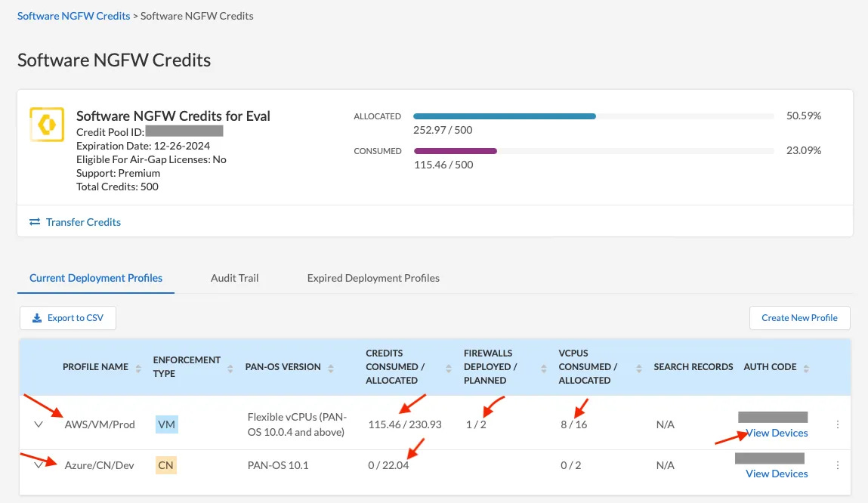This screenshot has width=868, height=503.
Task: Open the kebab menu for Azure/CN/Dev row
Action: point(838,465)
